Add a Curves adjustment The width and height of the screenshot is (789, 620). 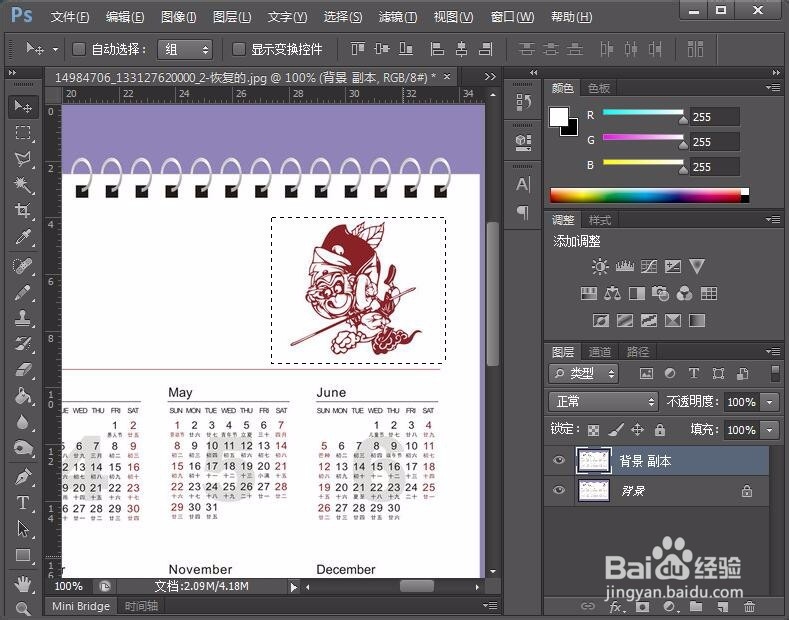point(649,266)
